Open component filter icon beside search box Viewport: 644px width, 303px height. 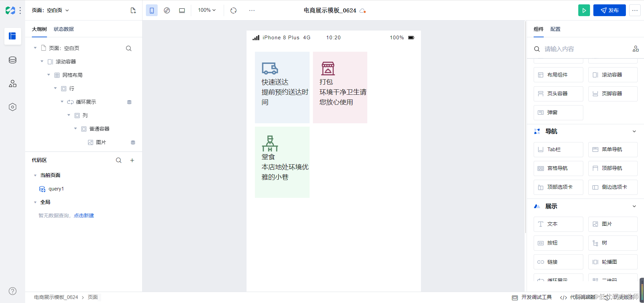tap(636, 49)
